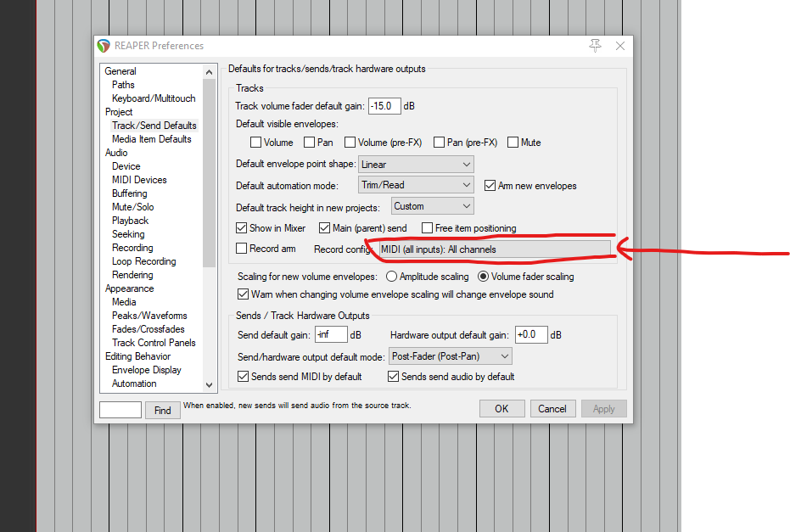790x532 pixels.
Task: Select Paths preferences page
Action: (x=123, y=85)
